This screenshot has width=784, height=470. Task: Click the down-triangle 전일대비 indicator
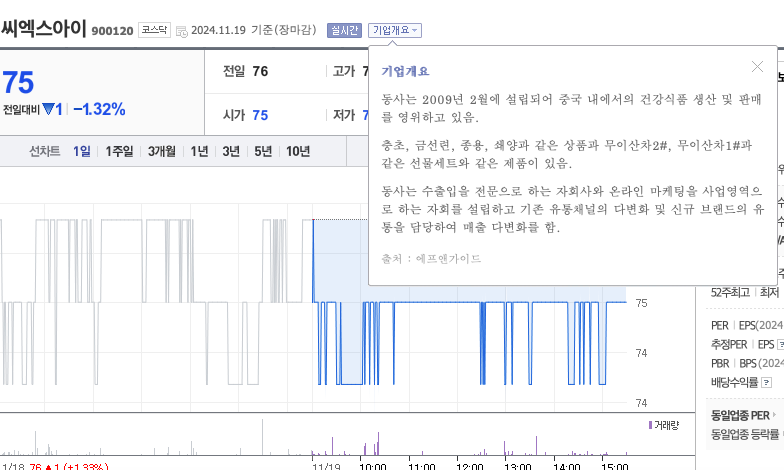(48, 108)
